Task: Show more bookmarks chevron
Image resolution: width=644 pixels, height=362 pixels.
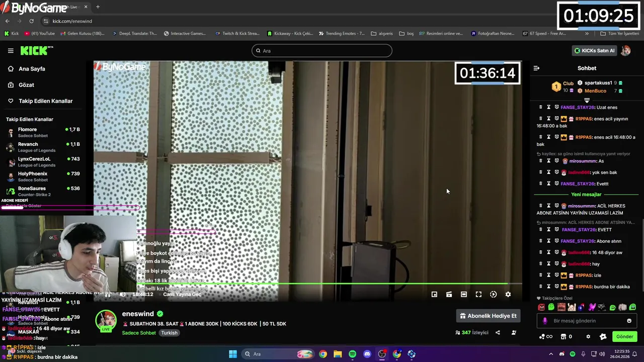Action: [x=587, y=34]
